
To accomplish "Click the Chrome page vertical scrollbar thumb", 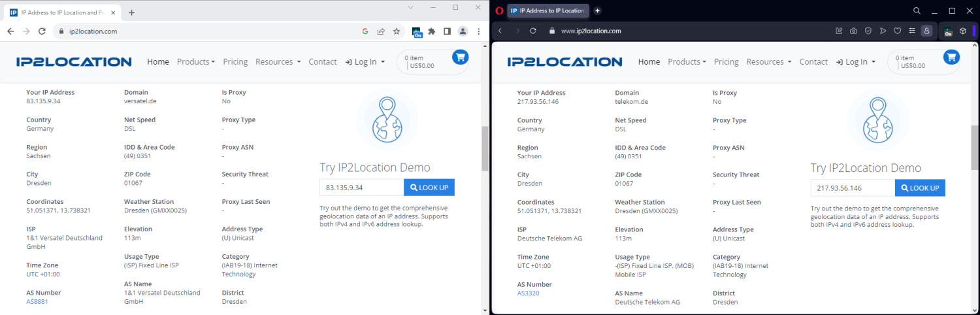I will (x=485, y=148).
